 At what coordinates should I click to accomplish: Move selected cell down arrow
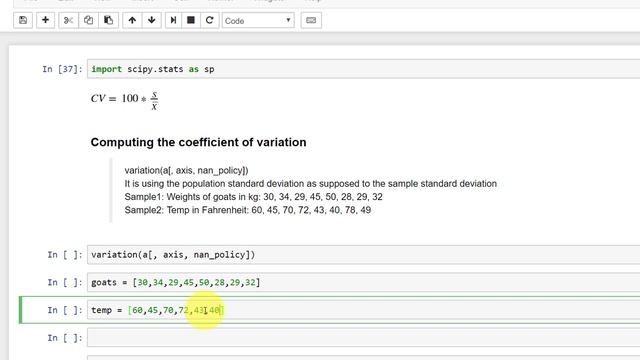point(151,20)
